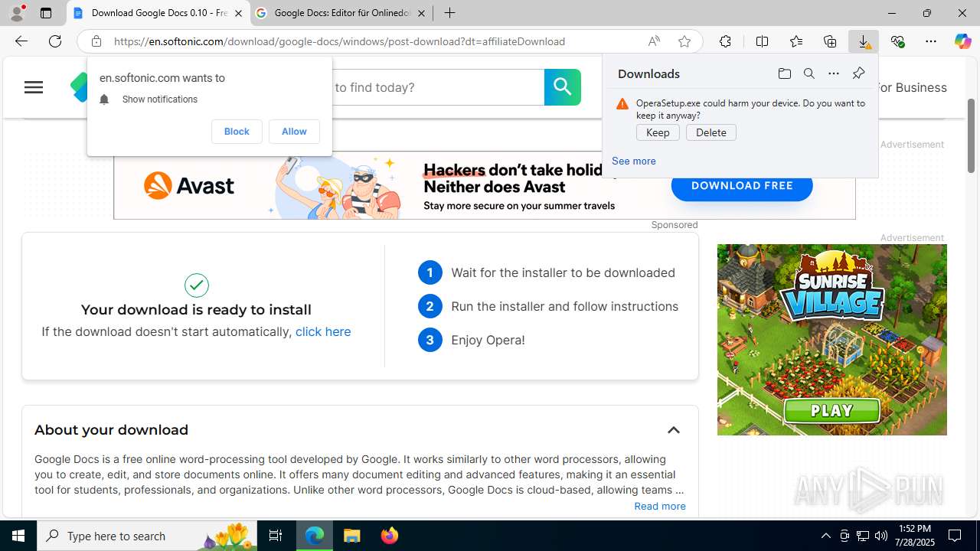Screen dimensions: 980x551
Task: Click the address bar URL
Action: tap(340, 41)
